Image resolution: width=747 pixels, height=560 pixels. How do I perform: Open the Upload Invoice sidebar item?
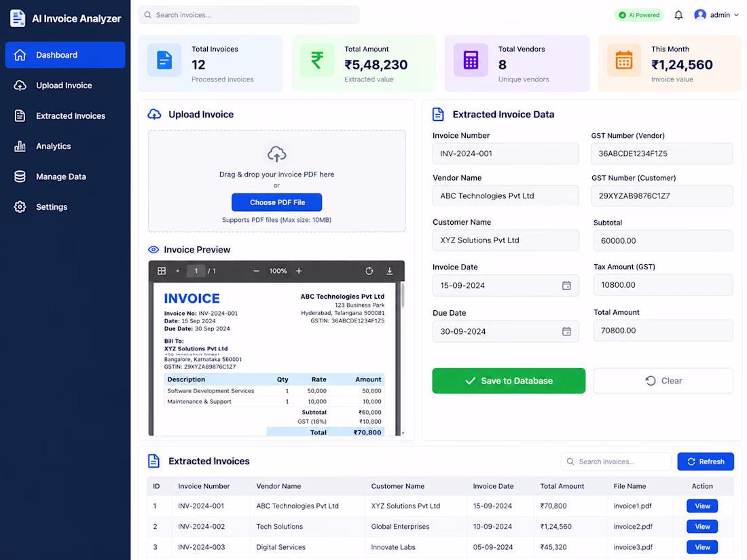pos(65,86)
